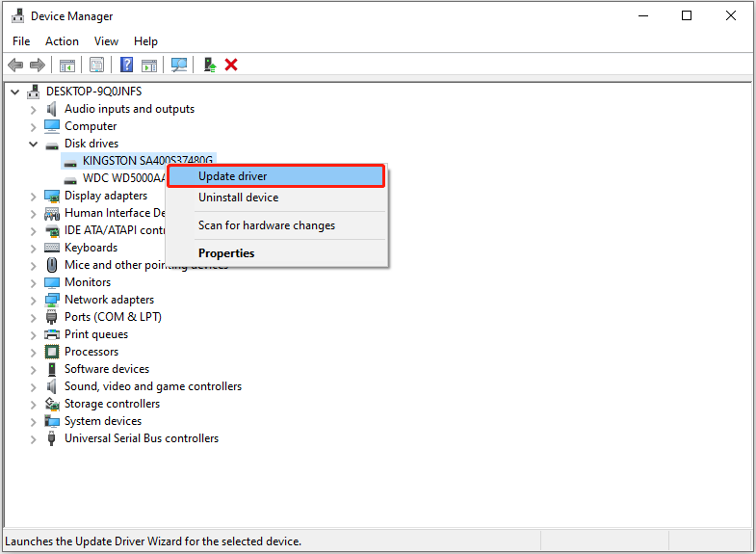This screenshot has height=554, width=756.
Task: Click the Back arrow toolbar icon
Action: [x=15, y=65]
